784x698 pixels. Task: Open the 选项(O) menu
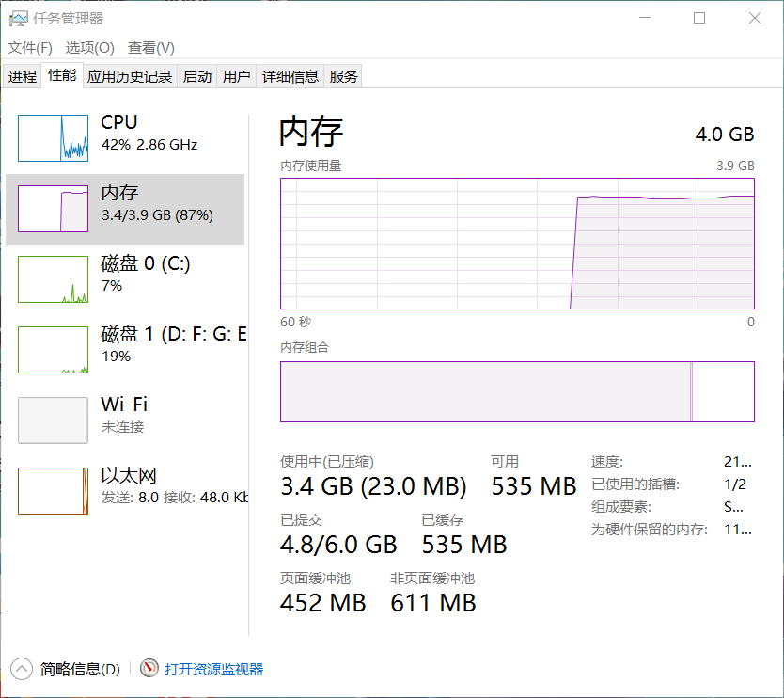point(89,48)
